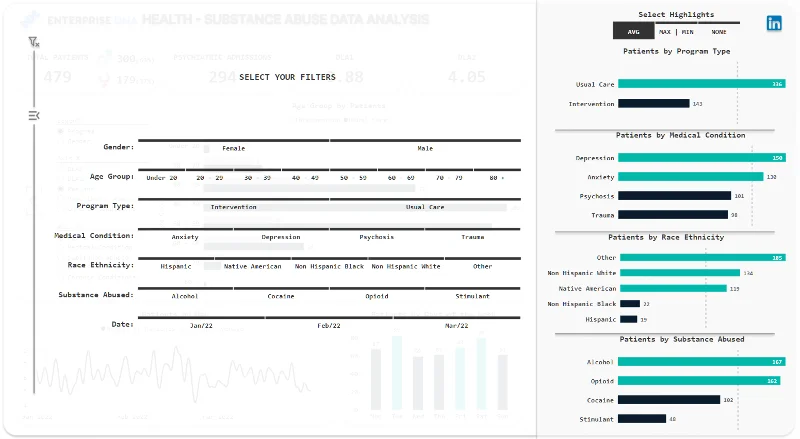Filter Substance Abused by Alcohol
800x439 pixels.
185,296
